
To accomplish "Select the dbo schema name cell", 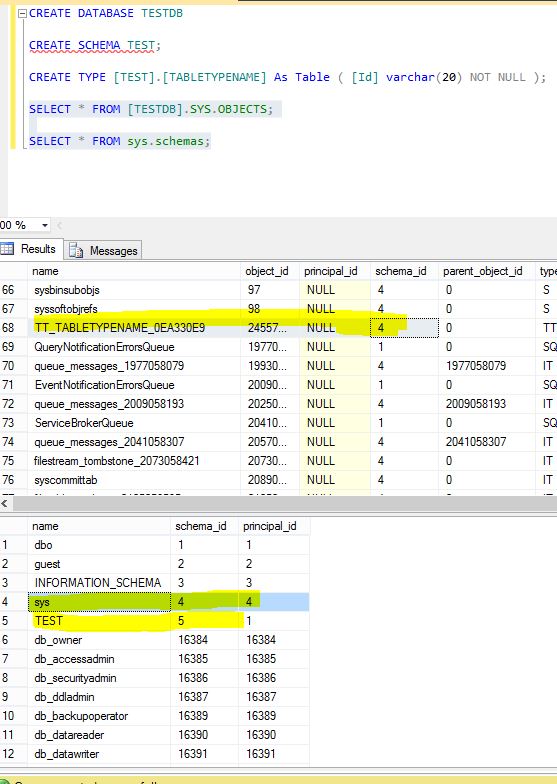I will pyautogui.click(x=99, y=545).
